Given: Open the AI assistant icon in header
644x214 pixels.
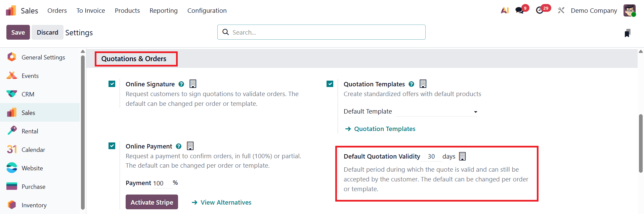Looking at the screenshot, I should click(505, 10).
